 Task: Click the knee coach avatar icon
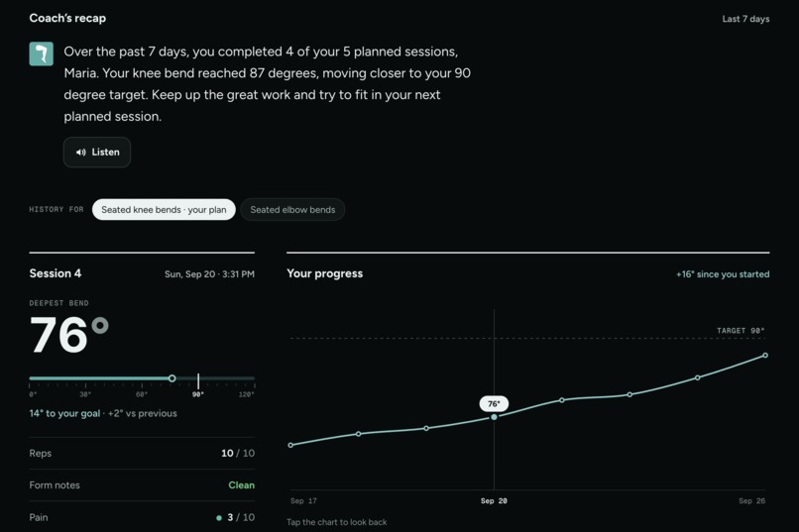click(x=42, y=53)
